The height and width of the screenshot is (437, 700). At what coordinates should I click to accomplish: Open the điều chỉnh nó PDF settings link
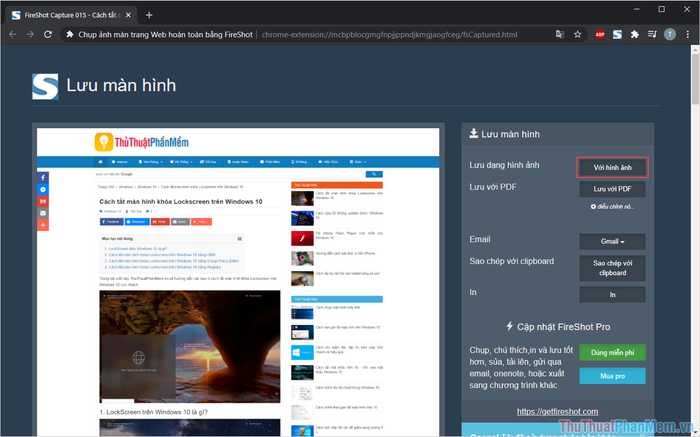coord(612,207)
